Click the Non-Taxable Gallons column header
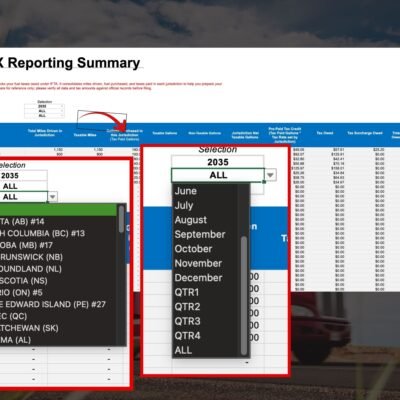The image size is (400, 400). click(205, 133)
